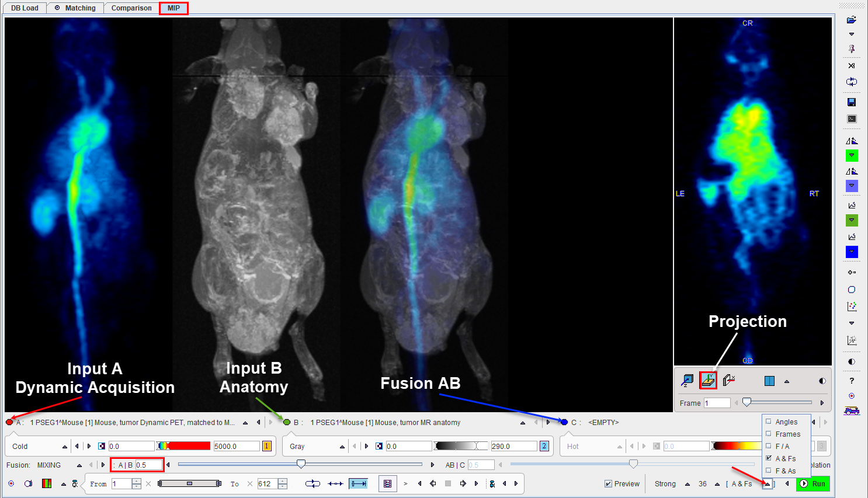
Task: Click the half-circle contrast icon in projection panel
Action: [x=822, y=381]
